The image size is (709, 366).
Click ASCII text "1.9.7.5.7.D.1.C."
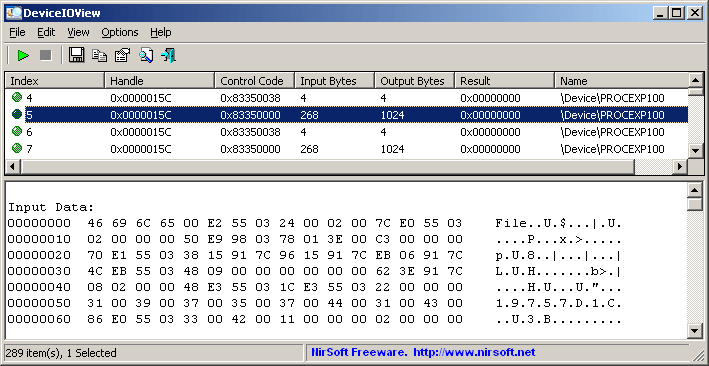point(558,303)
